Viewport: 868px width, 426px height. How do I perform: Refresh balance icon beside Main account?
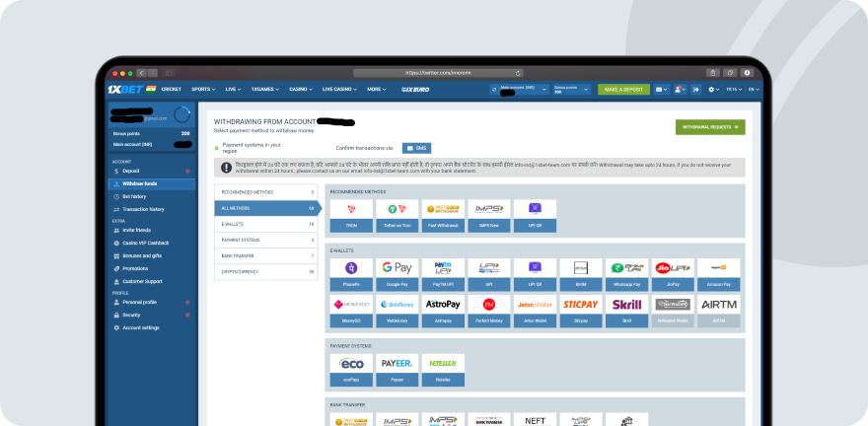point(494,89)
